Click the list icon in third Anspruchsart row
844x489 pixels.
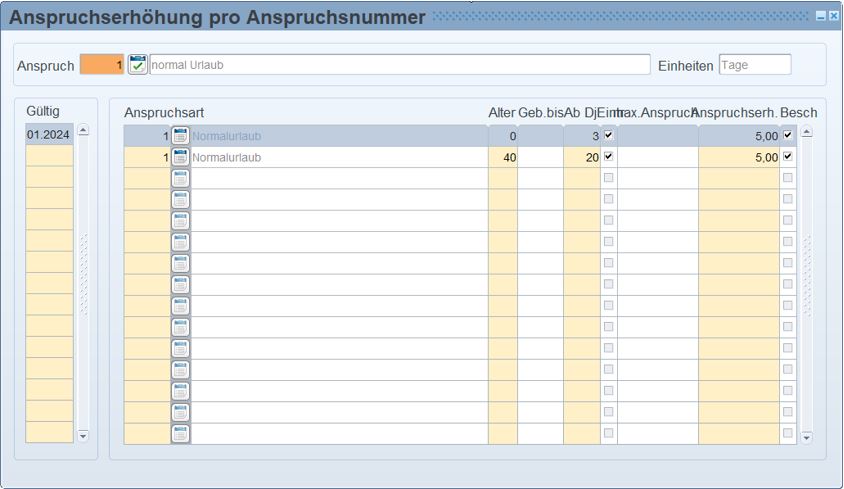180,178
